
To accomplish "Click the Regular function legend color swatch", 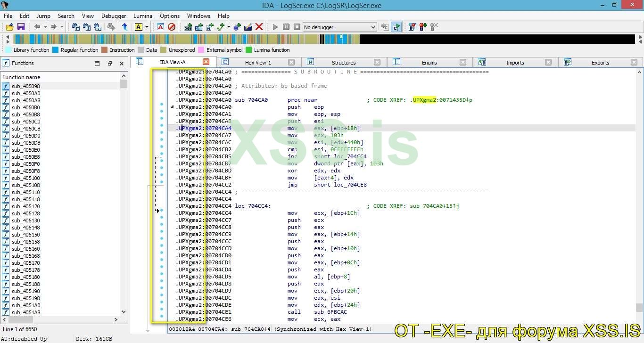I will click(x=56, y=50).
